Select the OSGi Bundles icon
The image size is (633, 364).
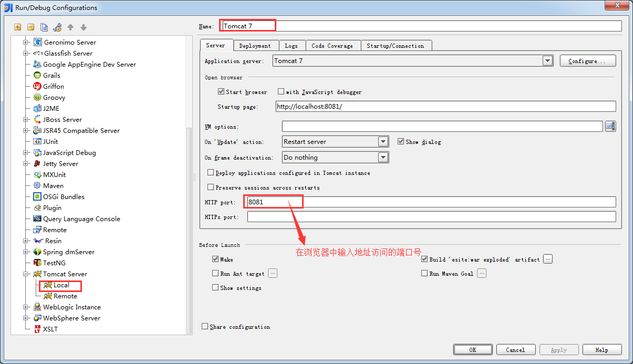pyautogui.click(x=37, y=196)
